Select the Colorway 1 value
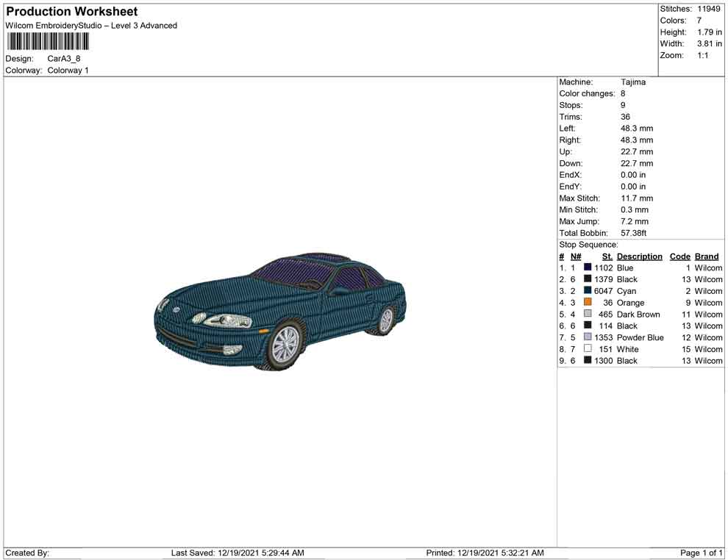The height and width of the screenshot is (560, 728). click(68, 71)
